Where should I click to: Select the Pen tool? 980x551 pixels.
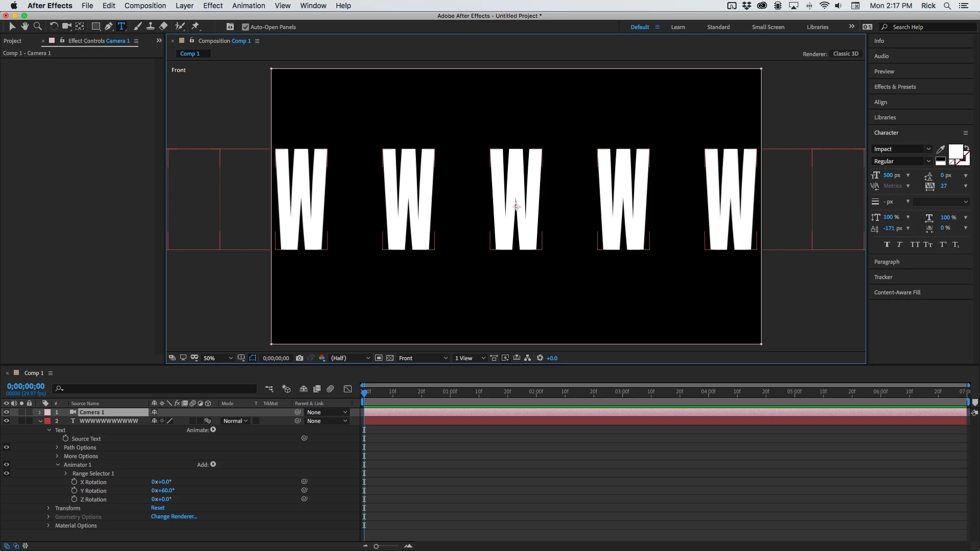pyautogui.click(x=108, y=26)
